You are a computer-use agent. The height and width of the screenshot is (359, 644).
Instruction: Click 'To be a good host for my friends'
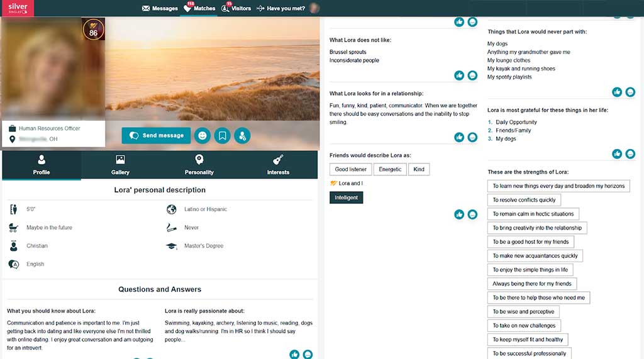531,242
